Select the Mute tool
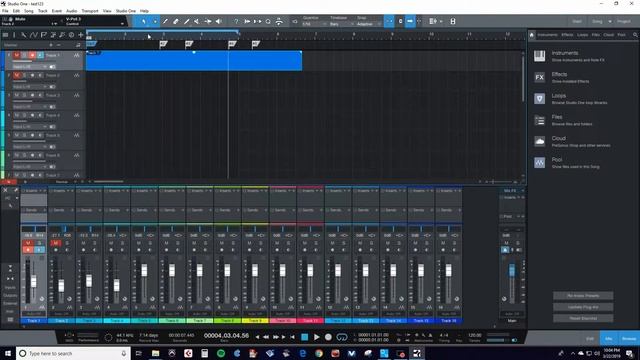640x360 pixels. pyautogui.click(x=197, y=21)
